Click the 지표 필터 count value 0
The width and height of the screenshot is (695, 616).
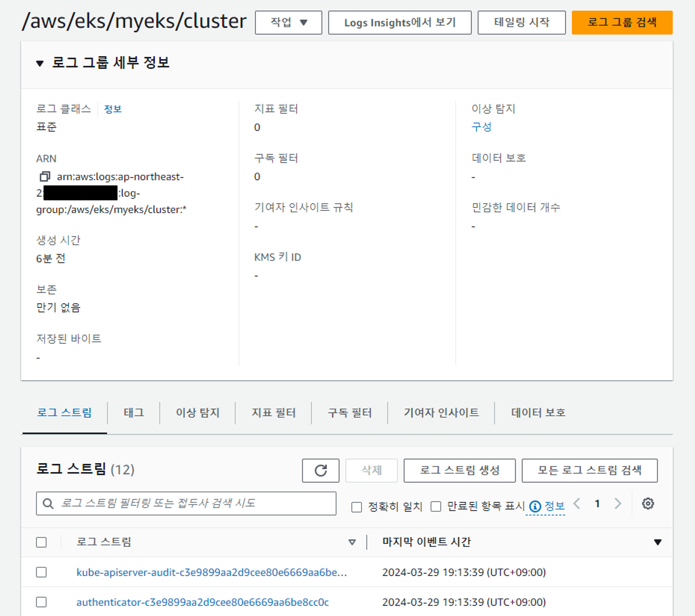click(257, 127)
